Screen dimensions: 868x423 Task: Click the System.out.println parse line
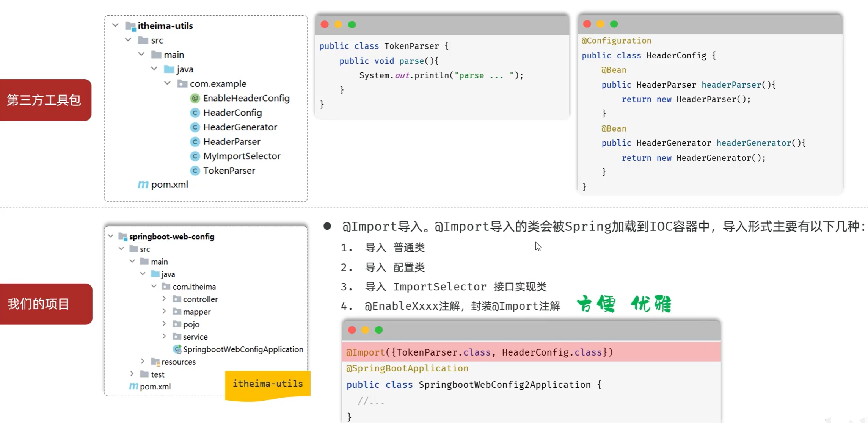441,75
